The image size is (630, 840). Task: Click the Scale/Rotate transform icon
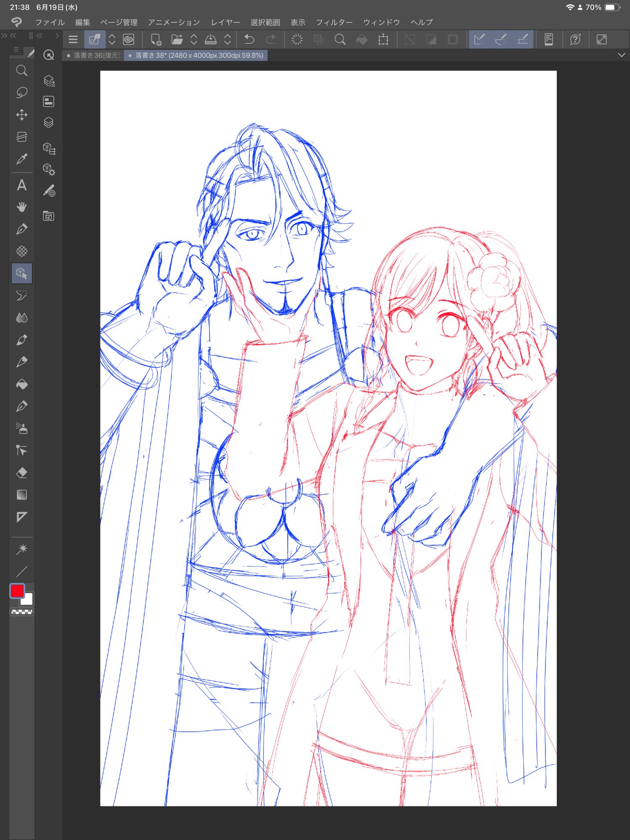pyautogui.click(x=383, y=40)
